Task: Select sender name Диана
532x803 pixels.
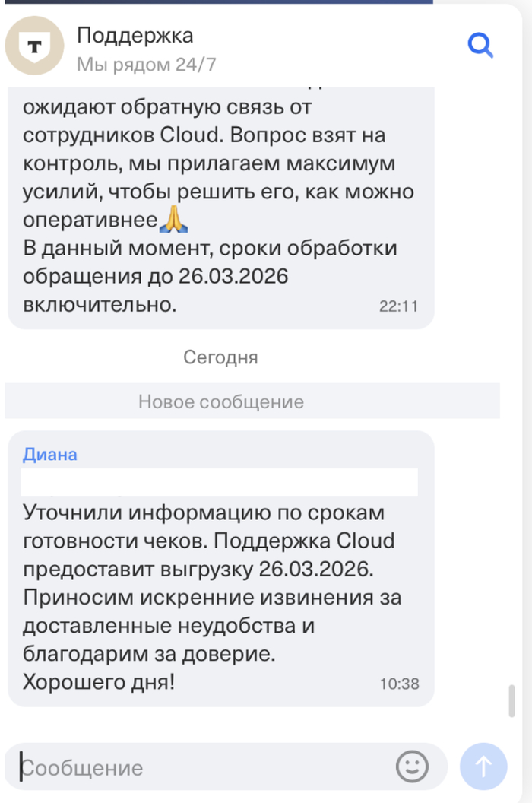Action: point(50,455)
